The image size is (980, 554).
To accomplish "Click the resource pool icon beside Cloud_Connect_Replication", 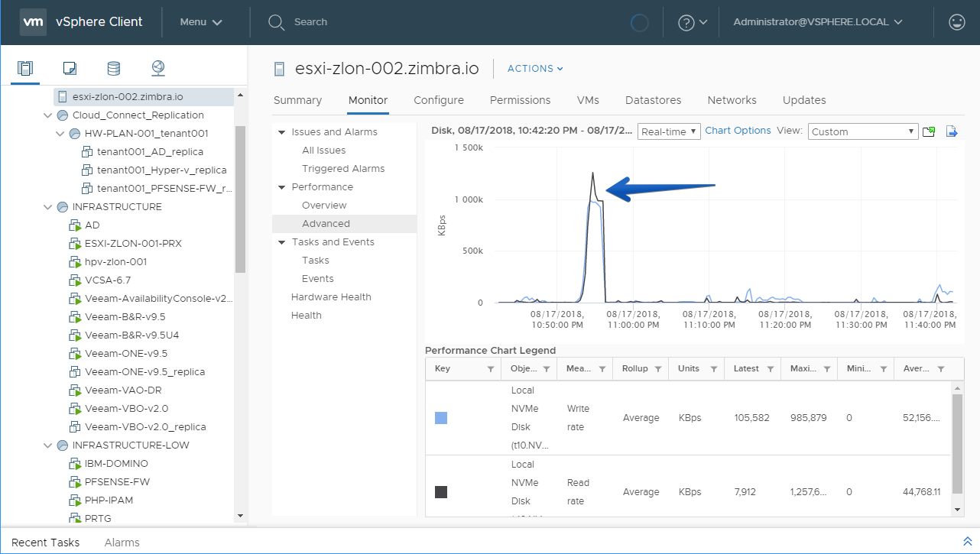I will (63, 115).
